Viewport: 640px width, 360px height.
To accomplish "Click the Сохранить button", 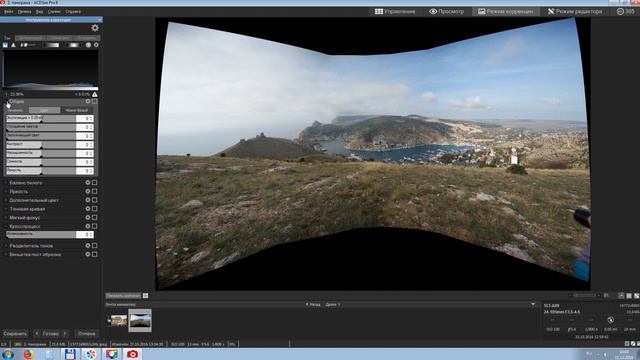I will [x=15, y=333].
